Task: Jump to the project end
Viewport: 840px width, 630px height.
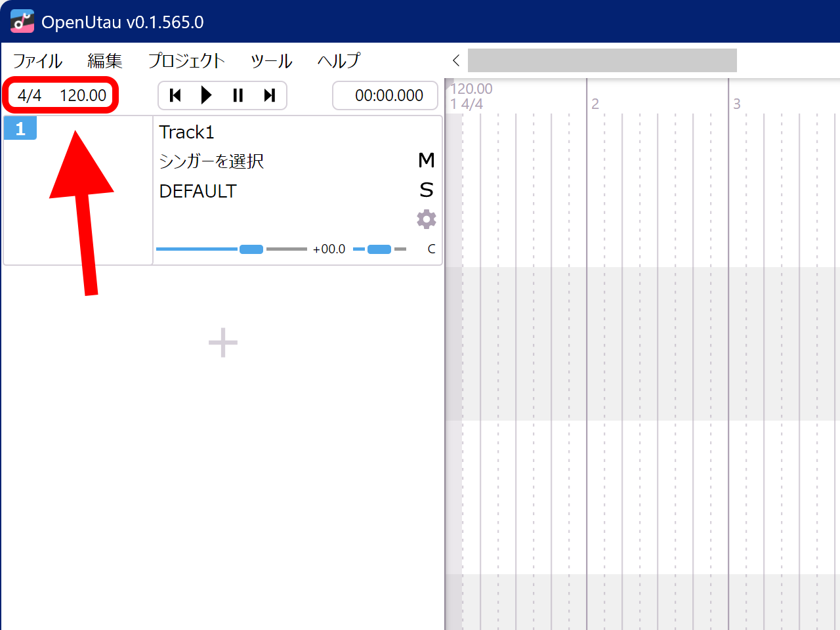Action: pyautogui.click(x=269, y=96)
